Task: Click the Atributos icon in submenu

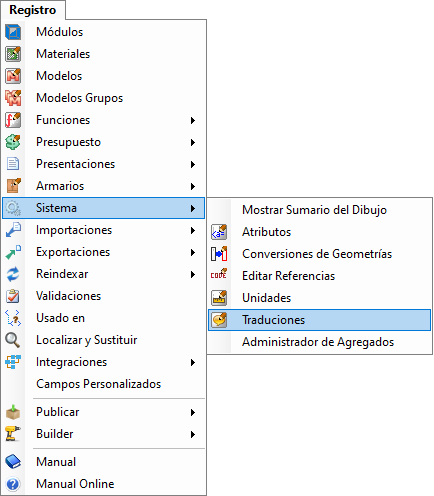Action: 219,232
